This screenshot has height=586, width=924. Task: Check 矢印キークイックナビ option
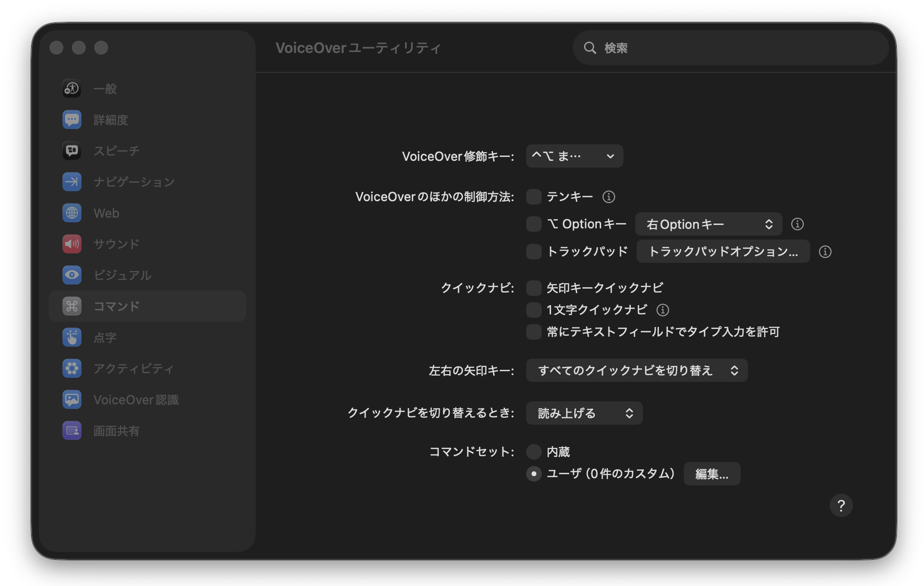point(534,288)
